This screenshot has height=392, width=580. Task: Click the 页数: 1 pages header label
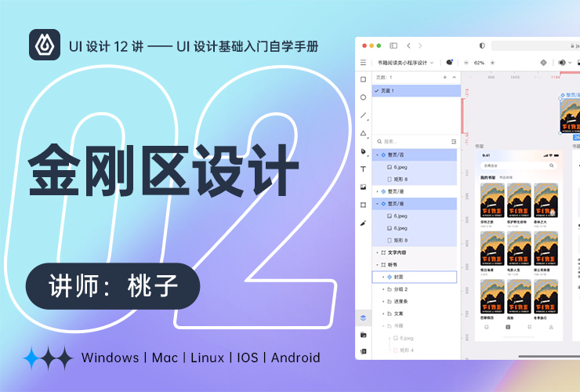click(x=384, y=78)
